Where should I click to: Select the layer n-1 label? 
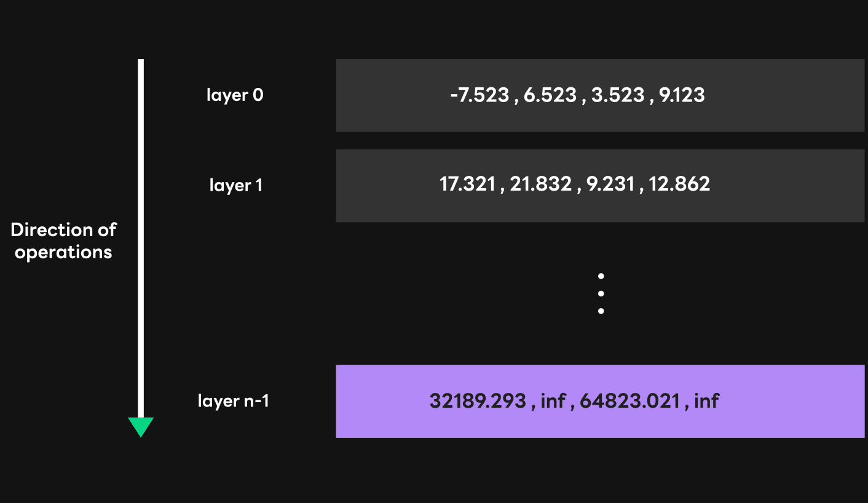[234, 402]
